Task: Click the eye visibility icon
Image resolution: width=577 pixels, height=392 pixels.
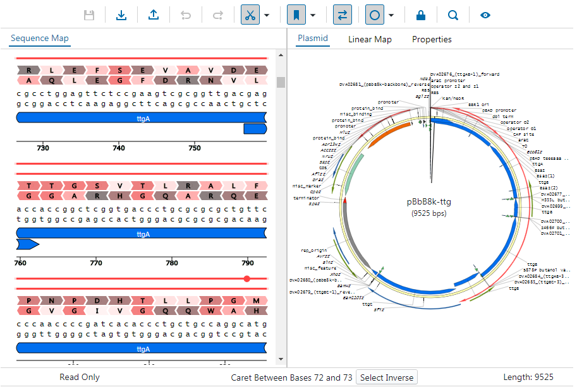Action: [x=485, y=15]
